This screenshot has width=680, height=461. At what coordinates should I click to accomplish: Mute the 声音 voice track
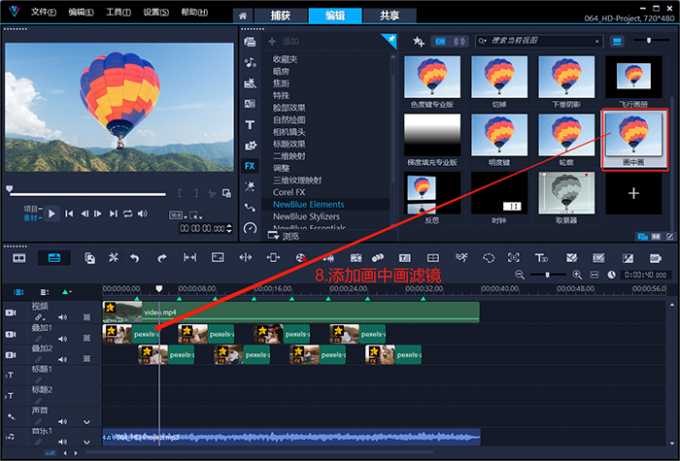(62, 422)
